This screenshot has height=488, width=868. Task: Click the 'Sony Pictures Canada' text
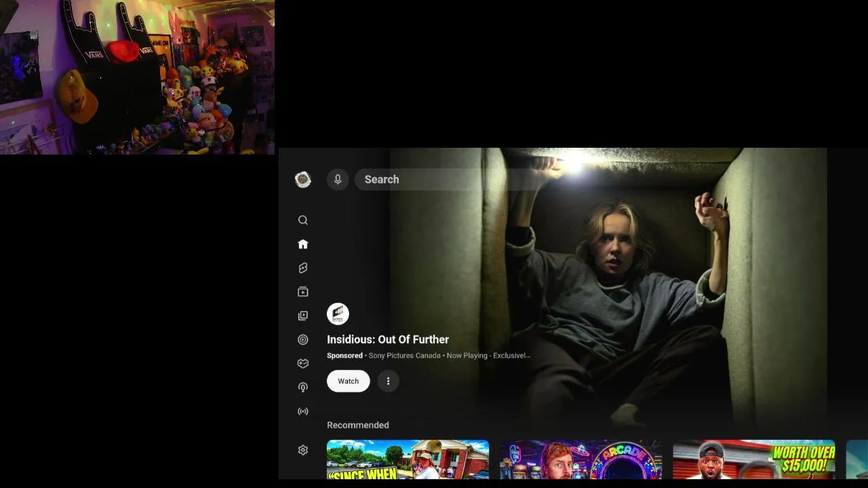point(405,356)
